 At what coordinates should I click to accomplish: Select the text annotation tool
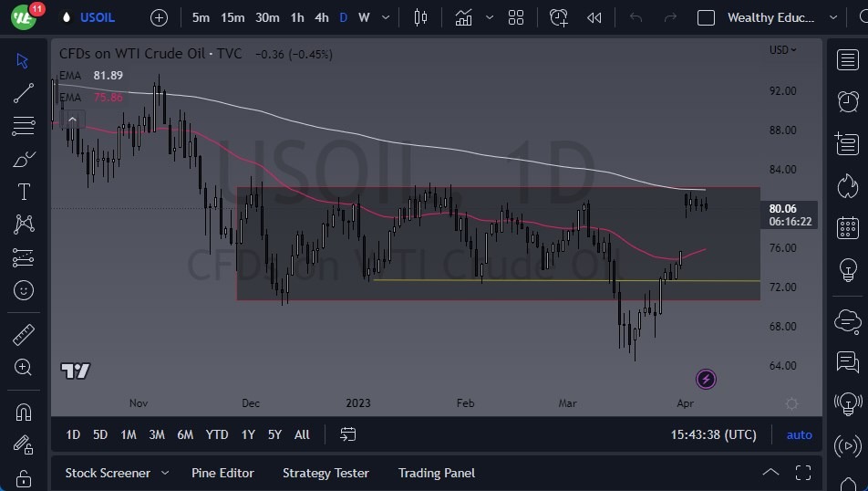pos(24,192)
